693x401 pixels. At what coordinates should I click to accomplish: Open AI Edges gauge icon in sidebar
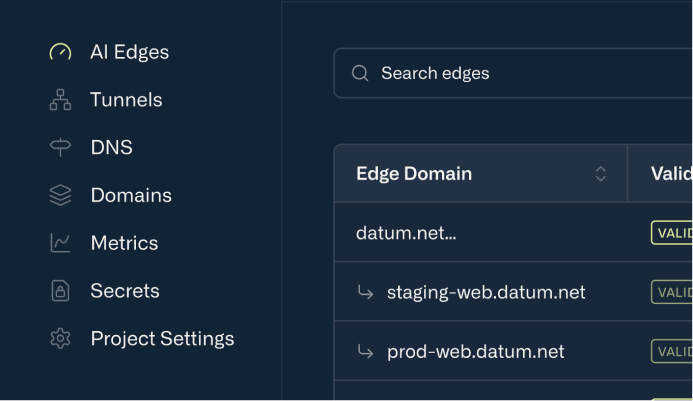click(60, 52)
